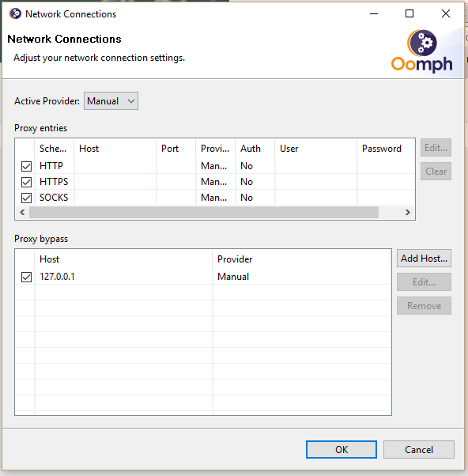Image resolution: width=468 pixels, height=476 pixels.
Task: Click the proxy entries Host column header
Action: (x=115, y=149)
